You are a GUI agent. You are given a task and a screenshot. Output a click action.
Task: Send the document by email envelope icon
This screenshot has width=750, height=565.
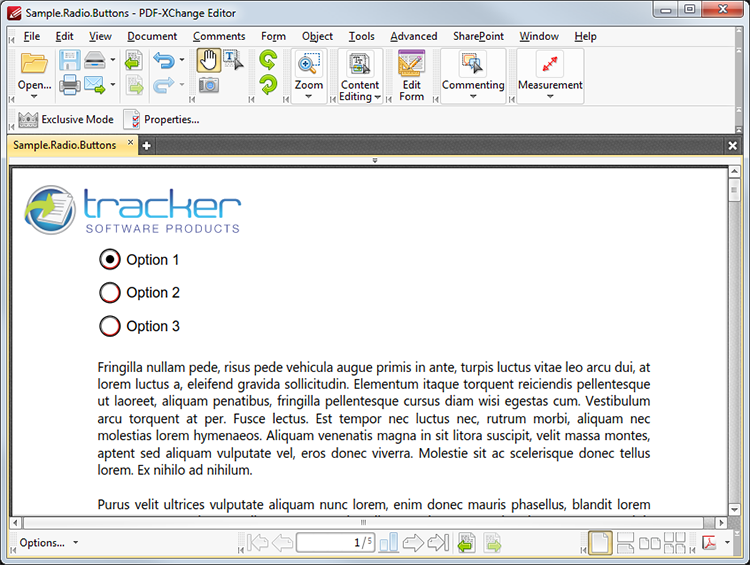[95, 85]
